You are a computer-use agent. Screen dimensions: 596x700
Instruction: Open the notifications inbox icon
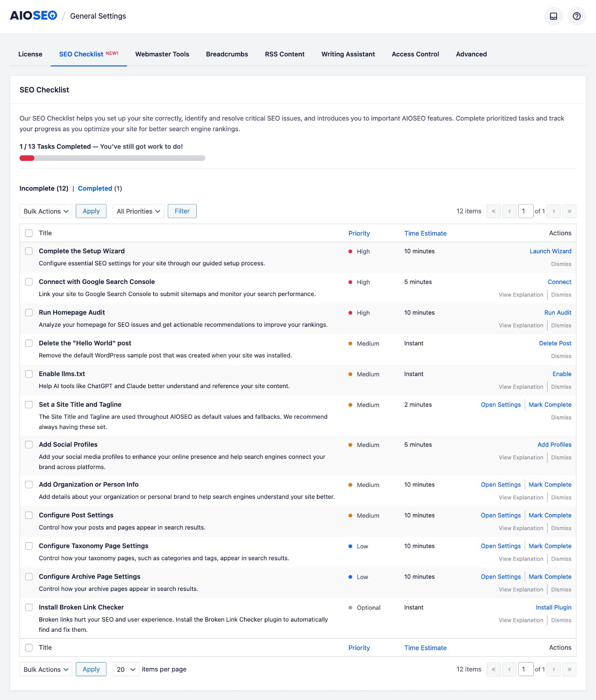pyautogui.click(x=553, y=16)
